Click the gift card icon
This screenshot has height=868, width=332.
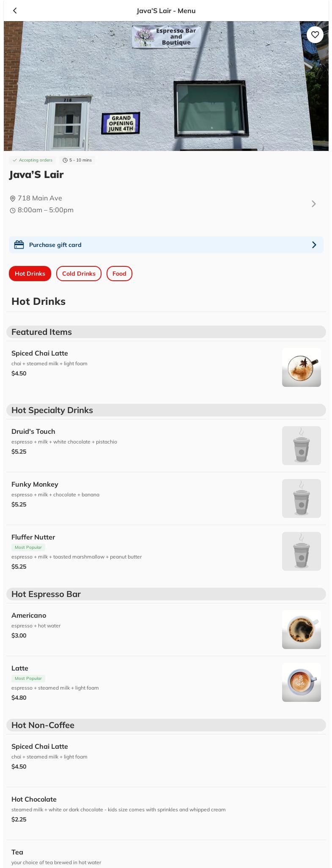pyautogui.click(x=19, y=245)
